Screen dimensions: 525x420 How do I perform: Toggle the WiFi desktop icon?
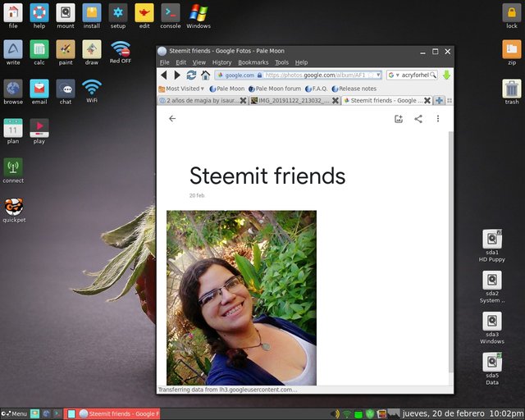pyautogui.click(x=92, y=91)
